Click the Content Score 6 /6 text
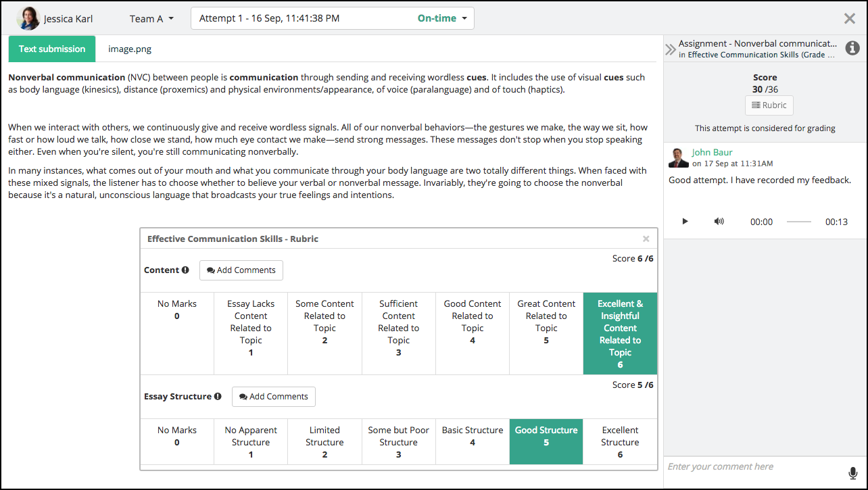This screenshot has height=490, width=868. tap(633, 258)
